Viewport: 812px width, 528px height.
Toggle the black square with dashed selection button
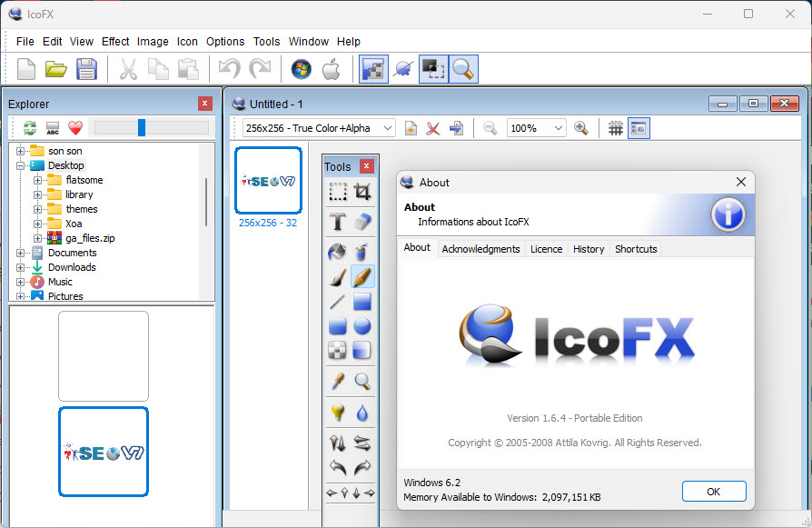click(433, 69)
